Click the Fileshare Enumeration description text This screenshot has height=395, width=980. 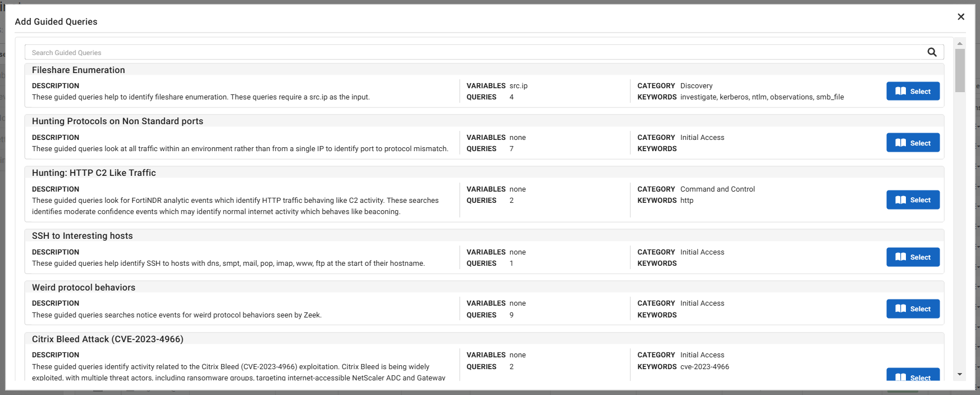(201, 97)
